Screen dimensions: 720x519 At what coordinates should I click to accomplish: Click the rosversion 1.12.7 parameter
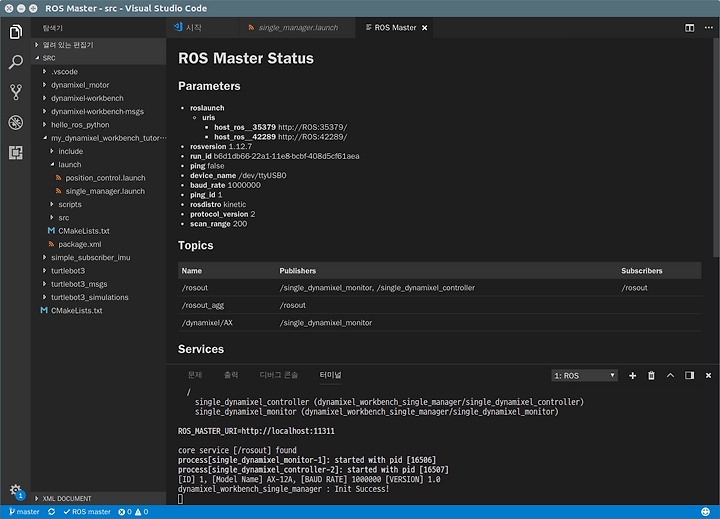pos(221,147)
